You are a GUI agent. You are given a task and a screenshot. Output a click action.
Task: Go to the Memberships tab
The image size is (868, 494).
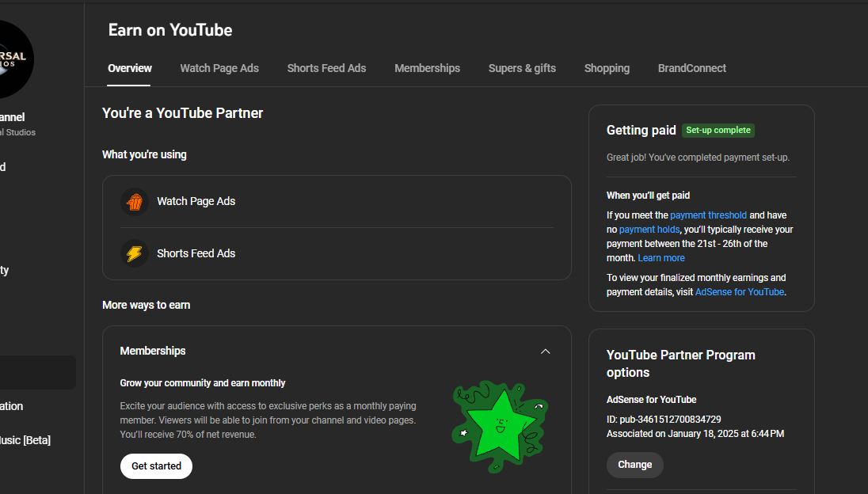[428, 69]
